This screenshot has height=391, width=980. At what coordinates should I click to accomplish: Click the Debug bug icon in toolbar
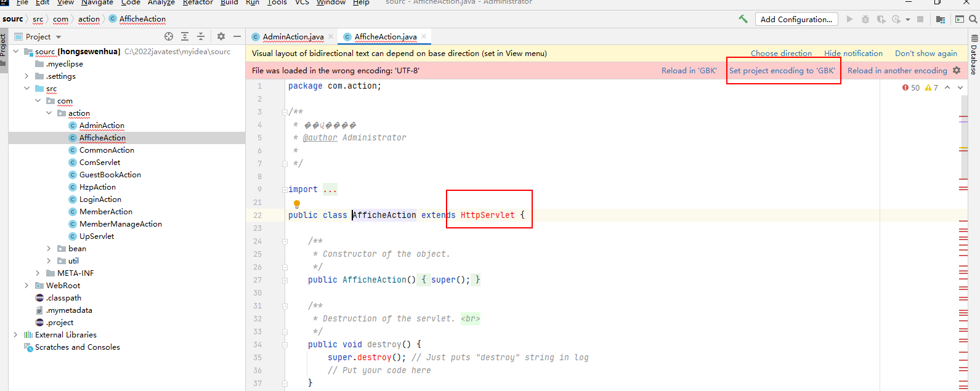pyautogui.click(x=865, y=19)
